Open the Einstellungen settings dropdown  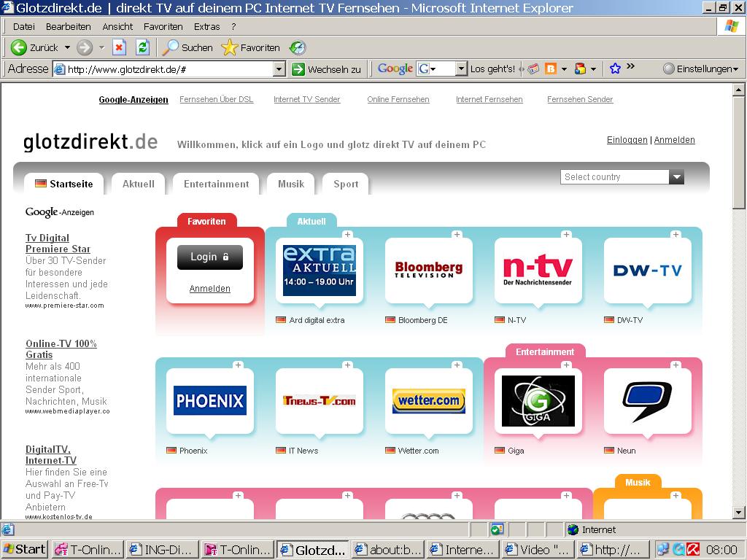701,69
